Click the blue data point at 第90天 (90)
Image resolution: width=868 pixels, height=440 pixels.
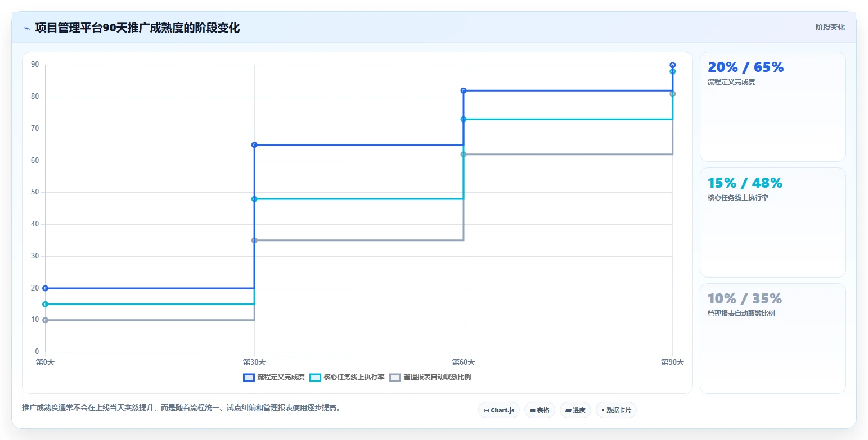(673, 65)
